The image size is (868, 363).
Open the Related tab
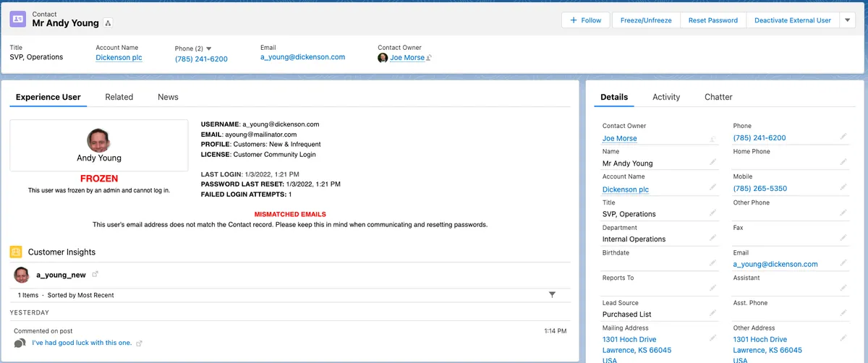tap(119, 97)
